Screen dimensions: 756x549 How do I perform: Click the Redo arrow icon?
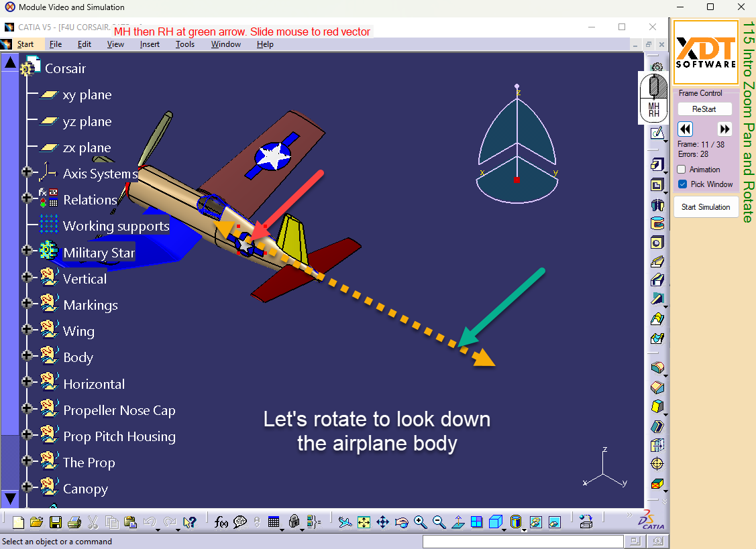tap(170, 522)
